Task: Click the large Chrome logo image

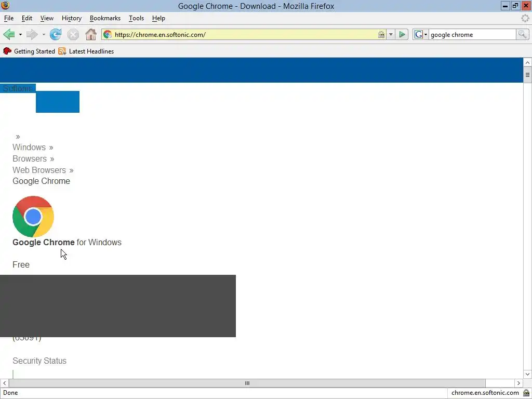Action: pos(33,217)
